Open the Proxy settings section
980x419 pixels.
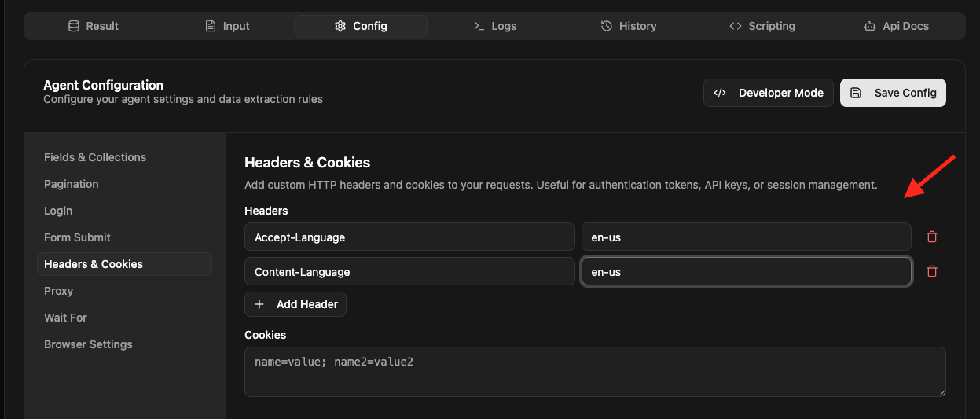tap(59, 291)
